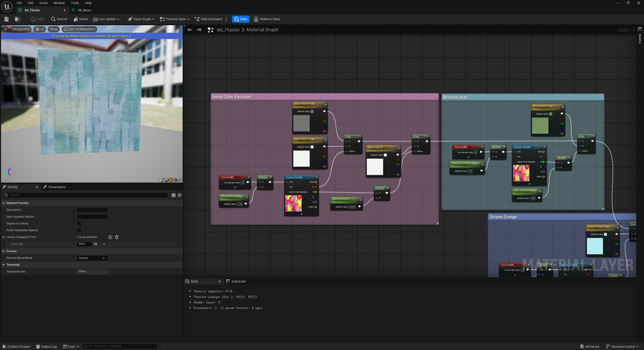Image resolution: width=644 pixels, height=350 pixels.
Task: Click the Save asset icon
Action: pos(6,19)
